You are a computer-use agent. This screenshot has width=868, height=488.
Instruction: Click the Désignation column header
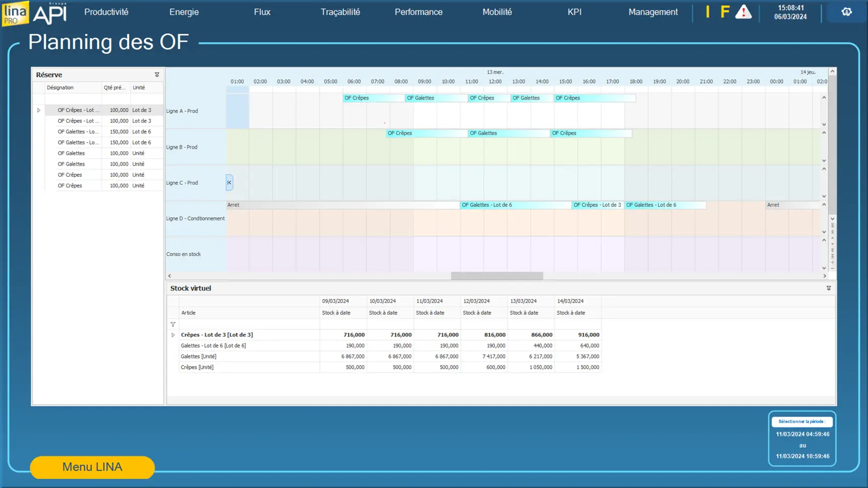click(60, 88)
